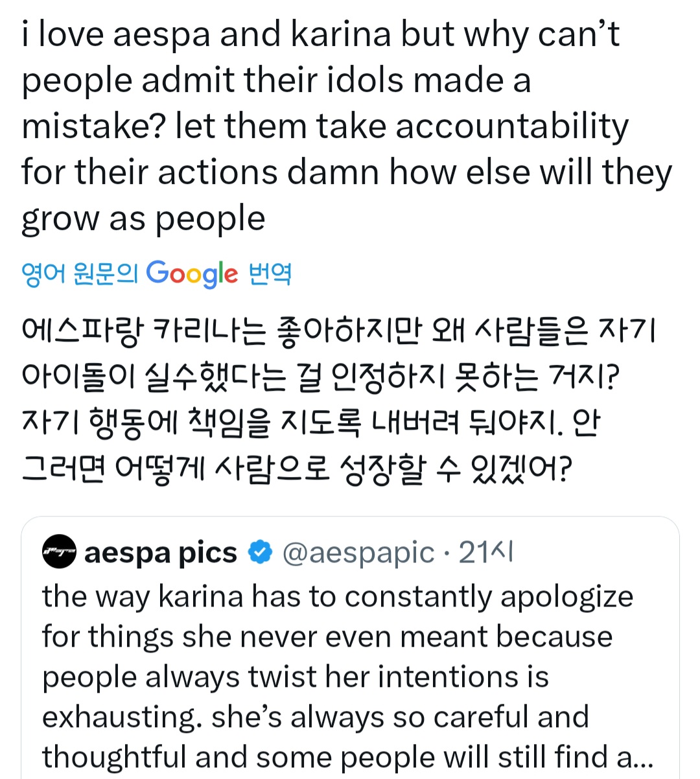
Task: Open the 'aespa pics' display name
Action: [x=161, y=553]
